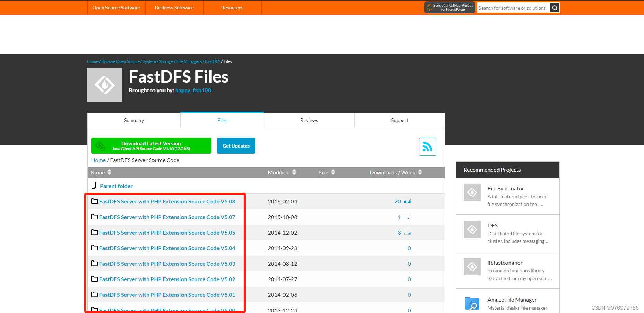Select the libfastcommon project icon
Screen dimensions: 644x313
tap(472, 267)
